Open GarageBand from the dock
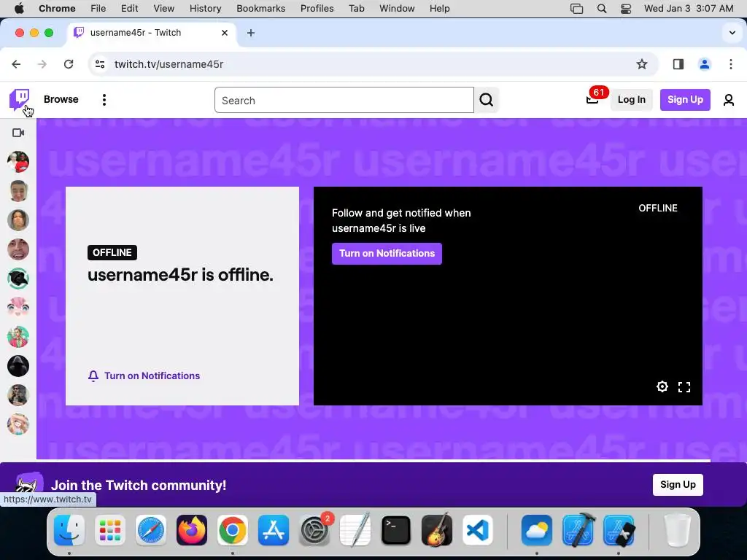747x560 pixels. tap(436, 530)
